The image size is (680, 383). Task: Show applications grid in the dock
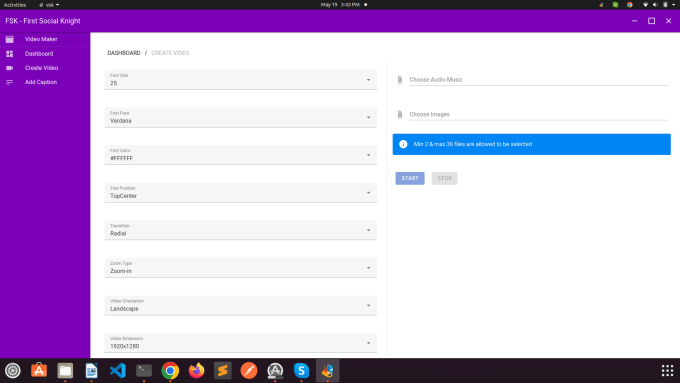(667, 370)
